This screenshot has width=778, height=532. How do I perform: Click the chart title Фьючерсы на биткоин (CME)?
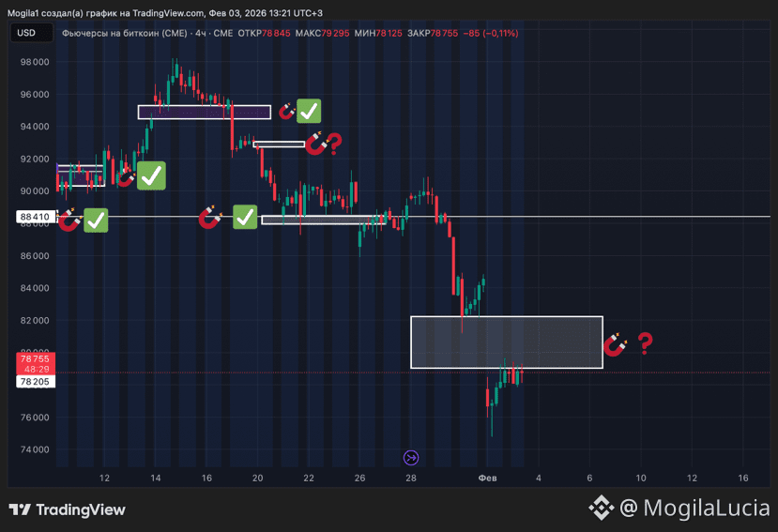point(125,33)
